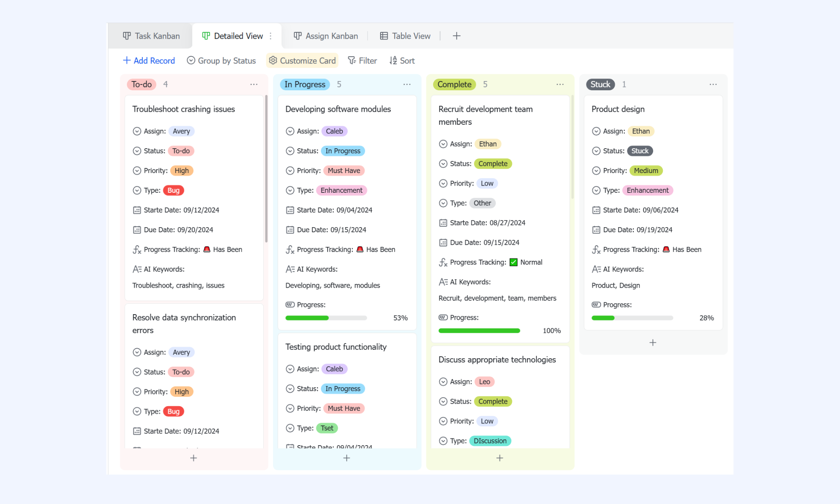Open the three-dot menu of the Stuck column
Image resolution: width=840 pixels, height=504 pixels.
(713, 84)
